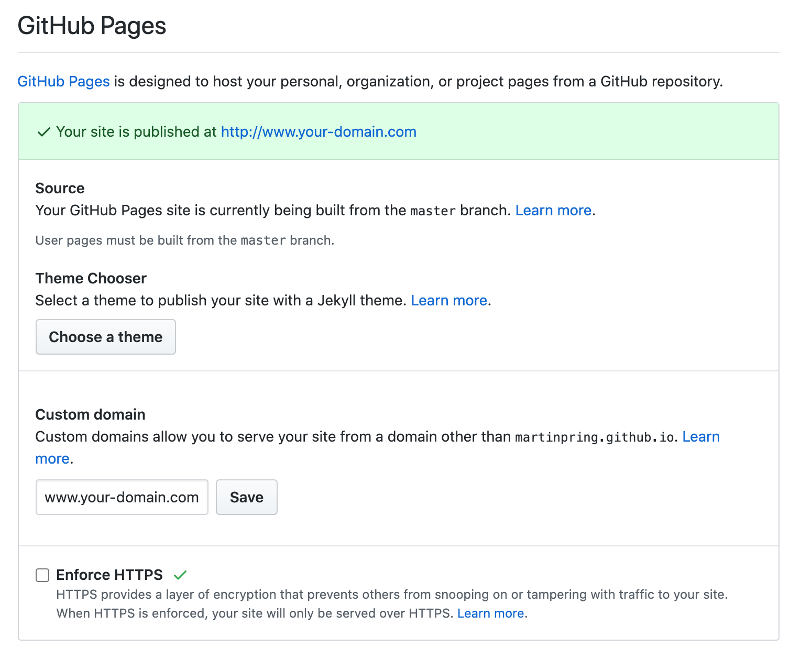Open Learn more link for Theme Chooser

pyautogui.click(x=449, y=301)
